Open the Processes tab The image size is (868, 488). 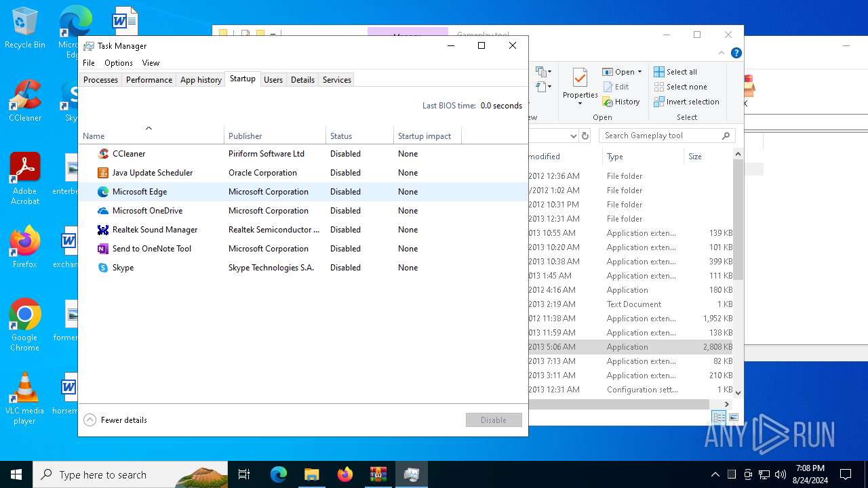100,79
